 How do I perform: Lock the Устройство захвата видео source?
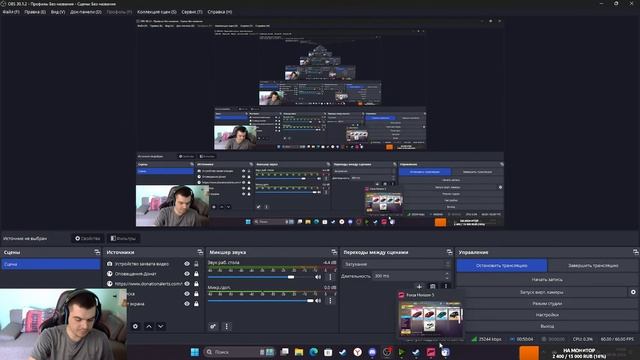tap(196, 264)
